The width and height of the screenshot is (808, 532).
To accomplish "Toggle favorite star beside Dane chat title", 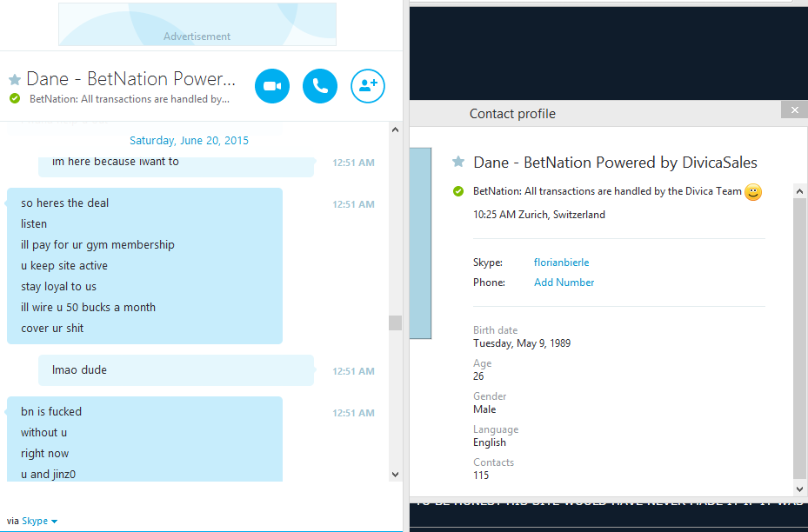I will pos(15,79).
